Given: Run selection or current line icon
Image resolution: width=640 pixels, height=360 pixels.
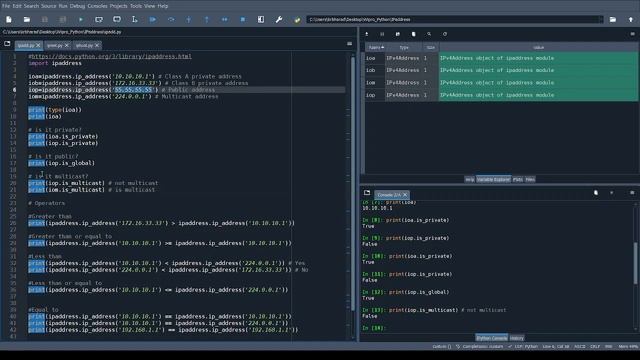Looking at the screenshot, I should click(x=135, y=20).
